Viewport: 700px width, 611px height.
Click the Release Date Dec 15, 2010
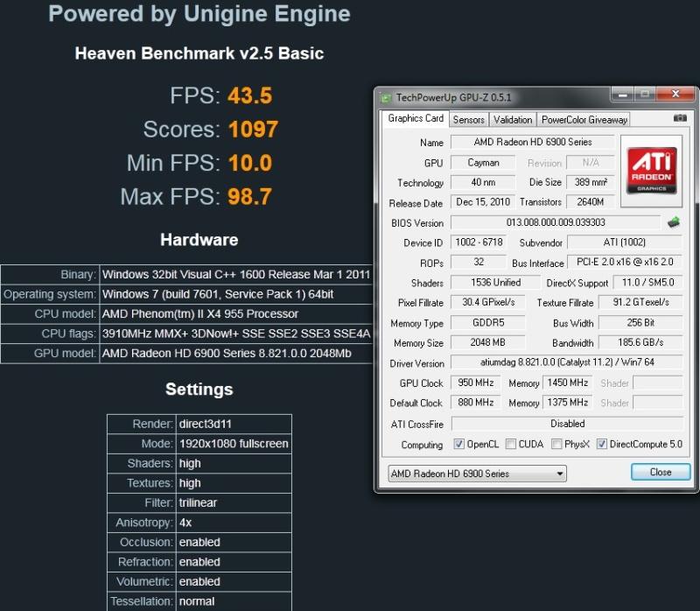483,202
